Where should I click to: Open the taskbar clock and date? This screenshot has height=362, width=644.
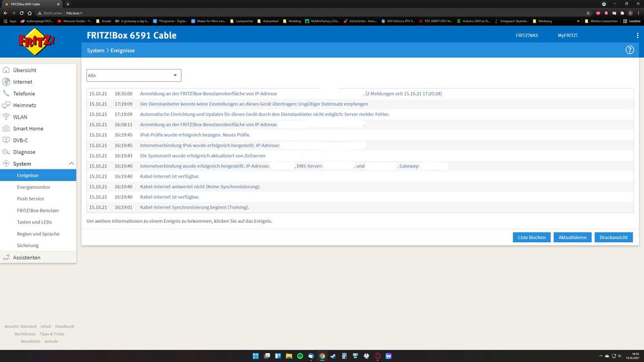pos(632,356)
